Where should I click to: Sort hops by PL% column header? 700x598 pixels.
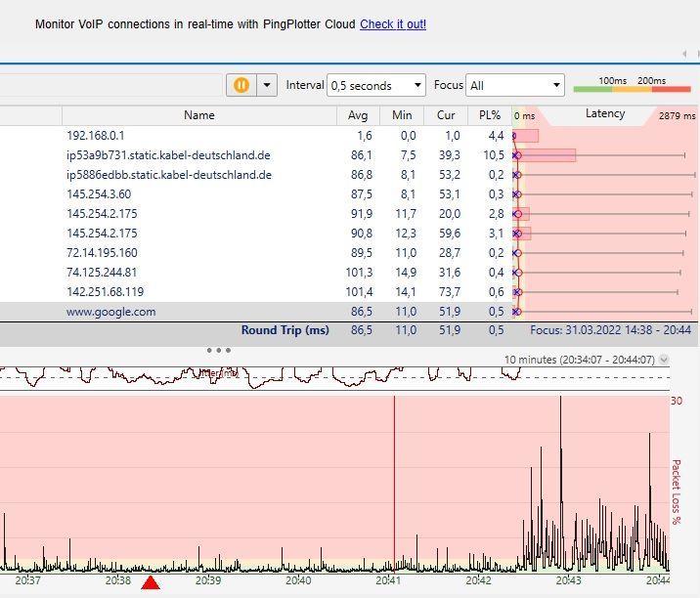pos(490,115)
